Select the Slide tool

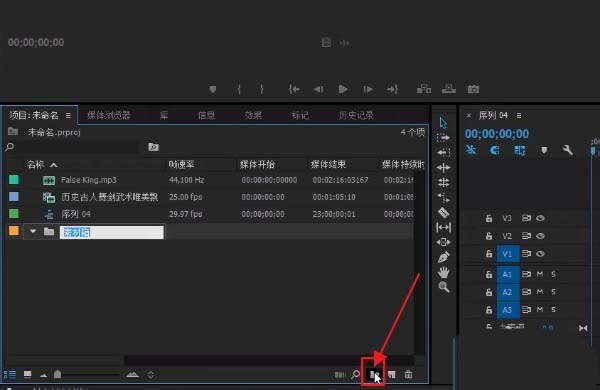443,242
